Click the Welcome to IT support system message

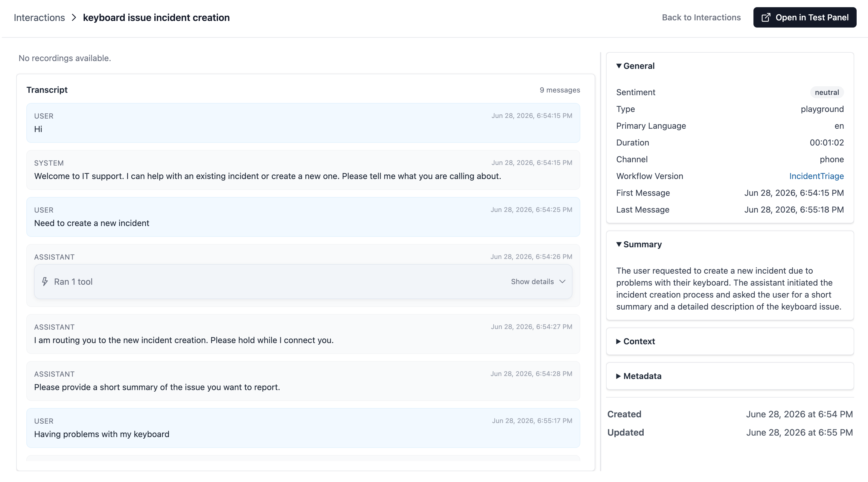click(303, 170)
